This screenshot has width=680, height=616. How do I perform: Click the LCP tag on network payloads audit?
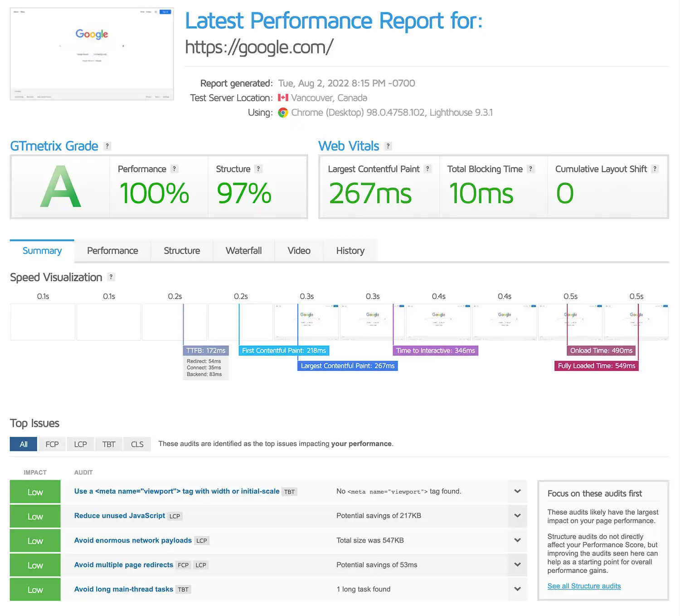(x=202, y=541)
